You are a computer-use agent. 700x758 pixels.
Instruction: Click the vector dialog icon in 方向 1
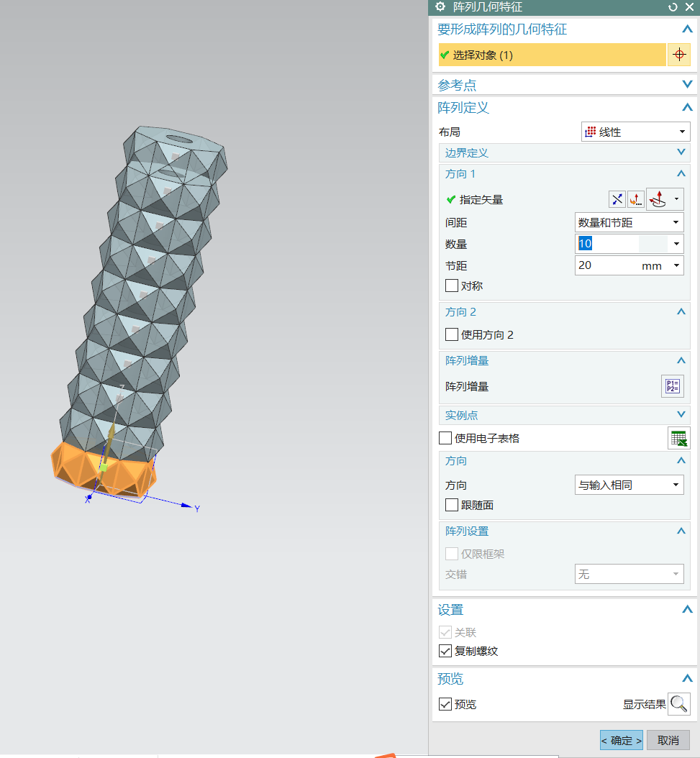click(x=636, y=198)
